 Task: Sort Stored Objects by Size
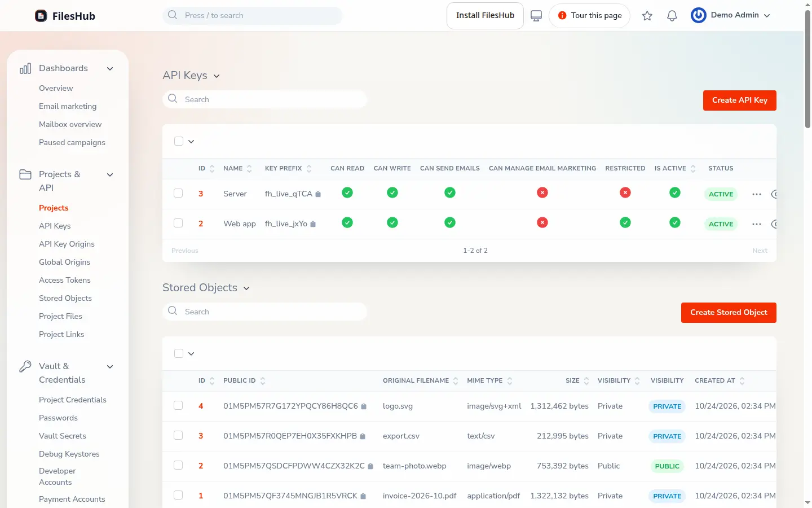(586, 381)
